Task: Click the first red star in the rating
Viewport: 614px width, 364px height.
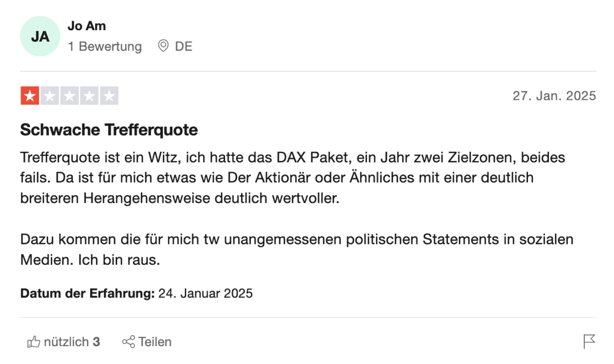Action: coord(30,95)
